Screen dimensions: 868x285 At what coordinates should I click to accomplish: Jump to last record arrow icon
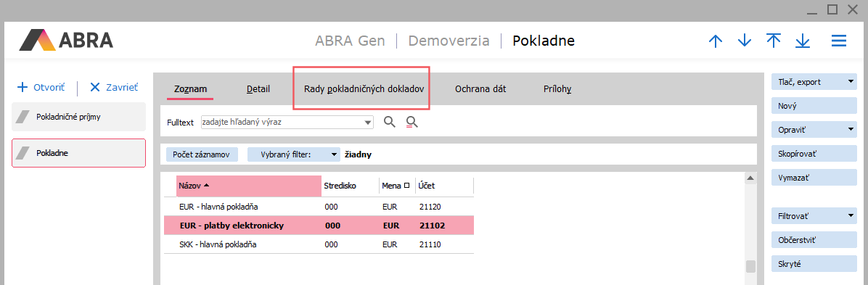[802, 41]
